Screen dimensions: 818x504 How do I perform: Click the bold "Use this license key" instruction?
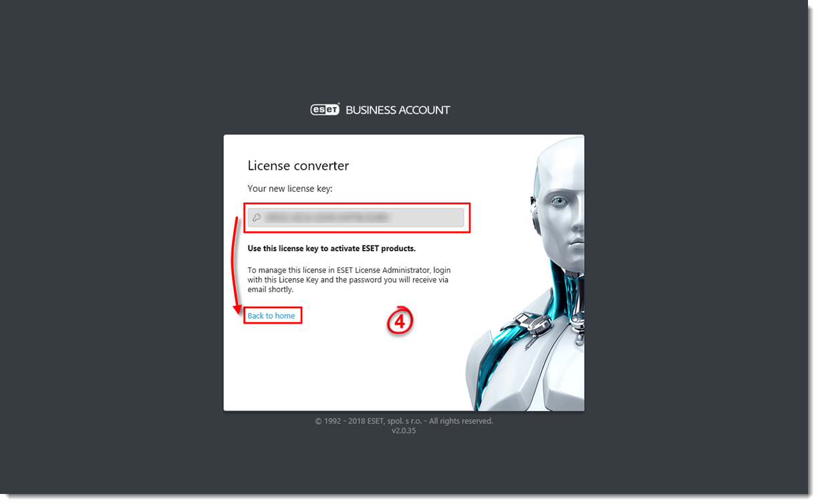[331, 248]
